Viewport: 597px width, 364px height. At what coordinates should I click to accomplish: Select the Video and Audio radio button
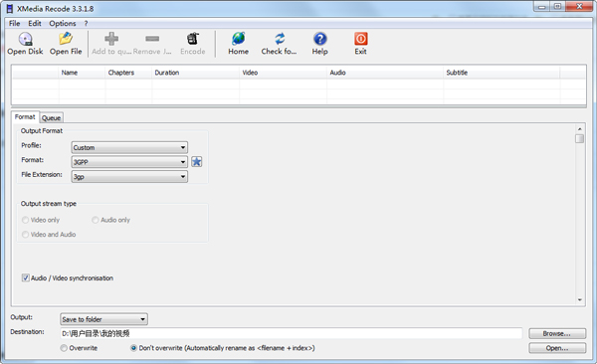[x=26, y=235]
